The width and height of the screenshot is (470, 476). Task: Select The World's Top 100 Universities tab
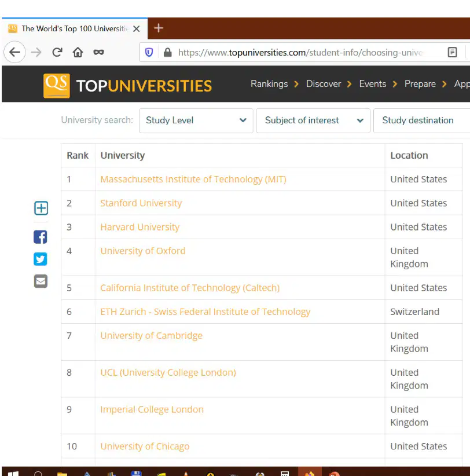(x=74, y=29)
